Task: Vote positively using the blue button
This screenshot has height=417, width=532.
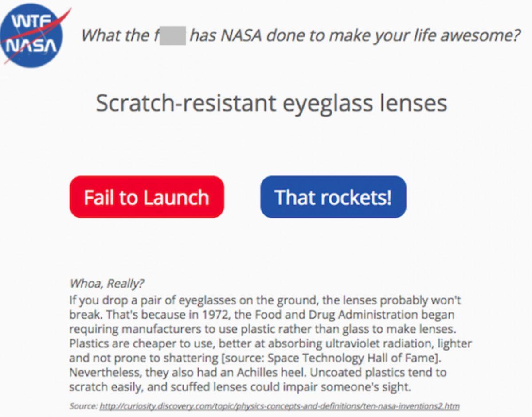Action: (333, 197)
